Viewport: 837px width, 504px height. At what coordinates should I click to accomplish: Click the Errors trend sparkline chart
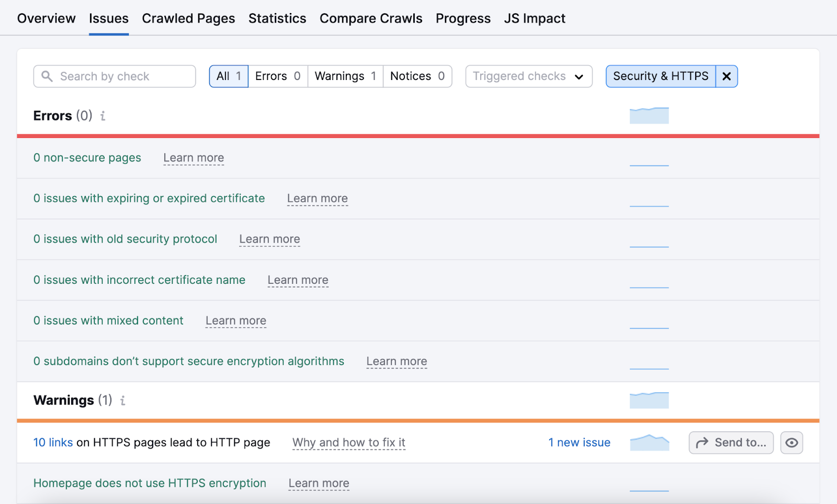(649, 116)
